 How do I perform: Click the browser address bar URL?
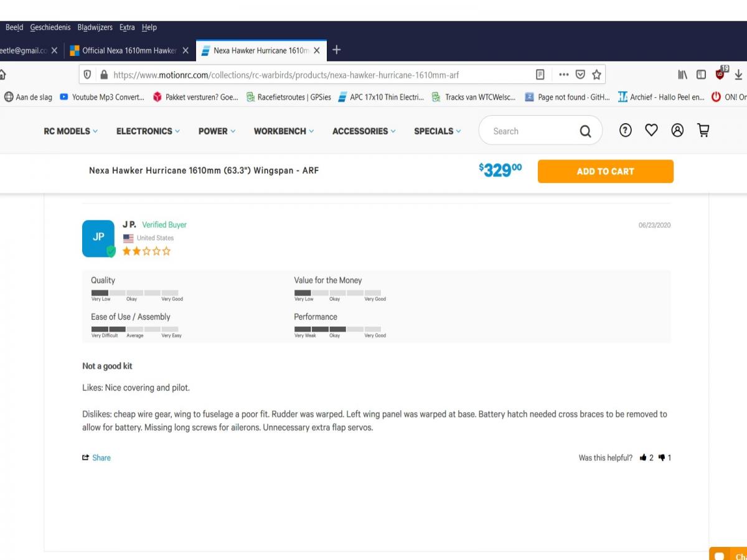(x=286, y=75)
